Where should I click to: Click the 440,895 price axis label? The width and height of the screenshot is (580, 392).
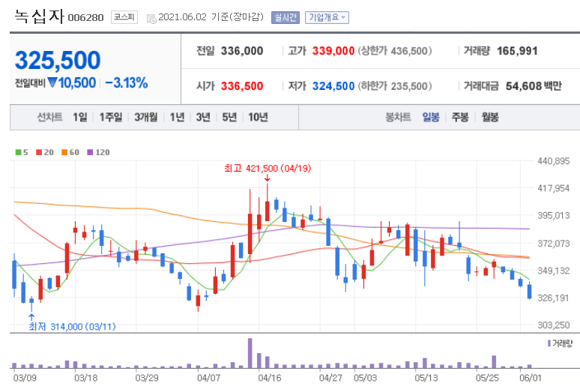pyautogui.click(x=553, y=161)
